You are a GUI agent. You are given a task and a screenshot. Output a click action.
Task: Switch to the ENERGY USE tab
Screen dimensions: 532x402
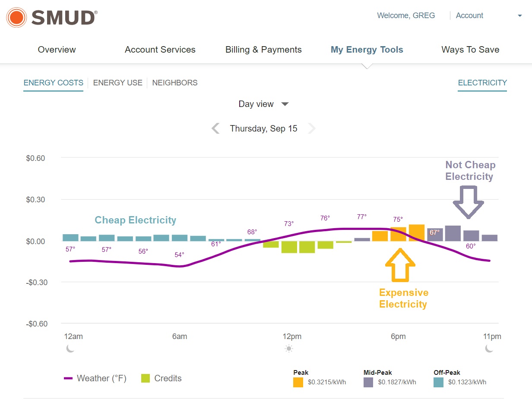[117, 83]
